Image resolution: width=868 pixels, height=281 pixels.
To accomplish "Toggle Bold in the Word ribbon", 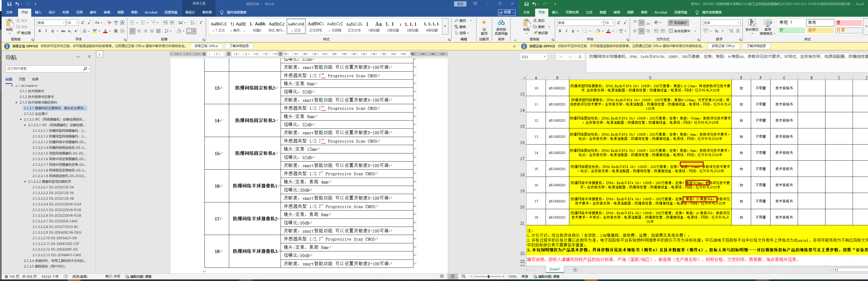I will [x=40, y=31].
